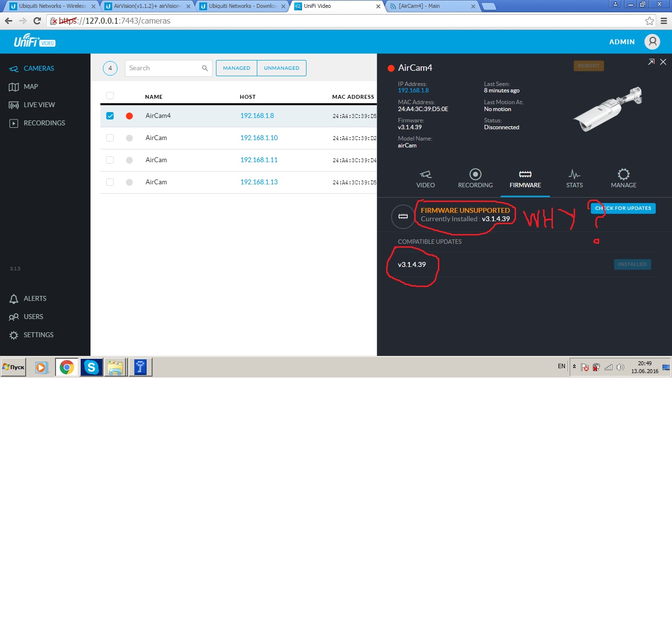The height and width of the screenshot is (641, 672).
Task: Click the EN language indicator
Action: point(561,366)
